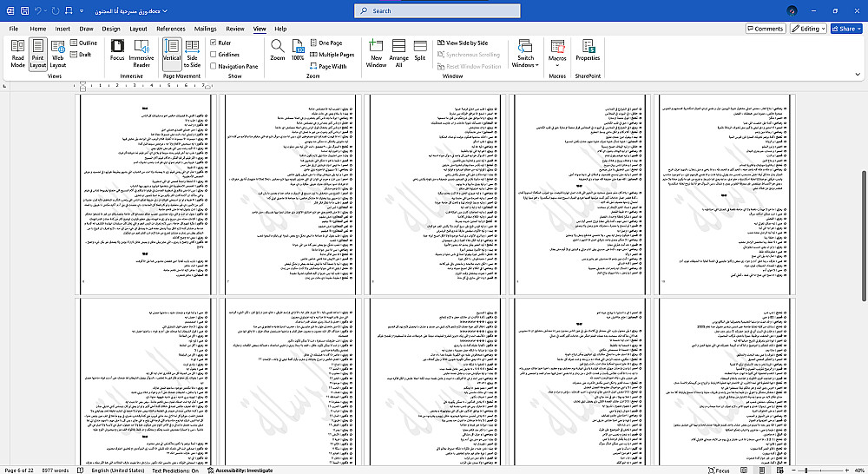Open the Design tab

point(111,29)
